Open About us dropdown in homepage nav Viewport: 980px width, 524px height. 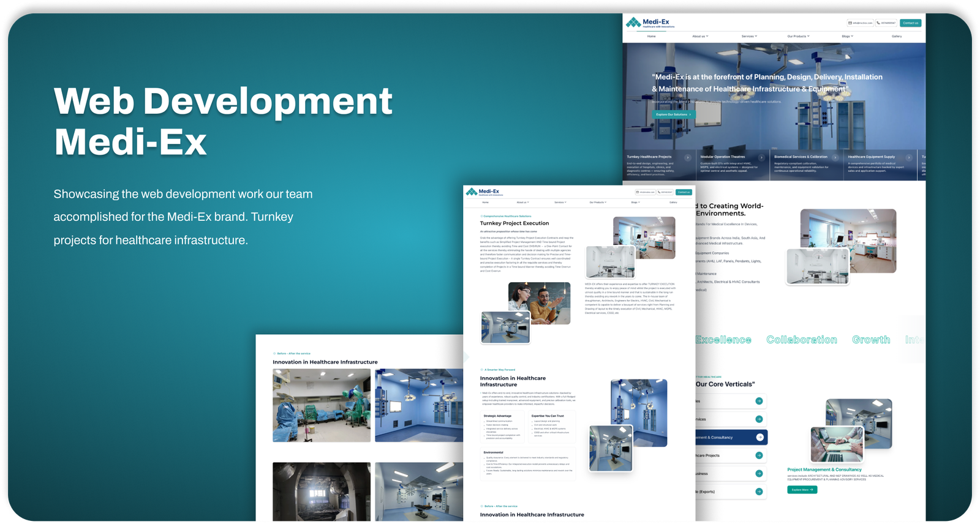pyautogui.click(x=700, y=36)
